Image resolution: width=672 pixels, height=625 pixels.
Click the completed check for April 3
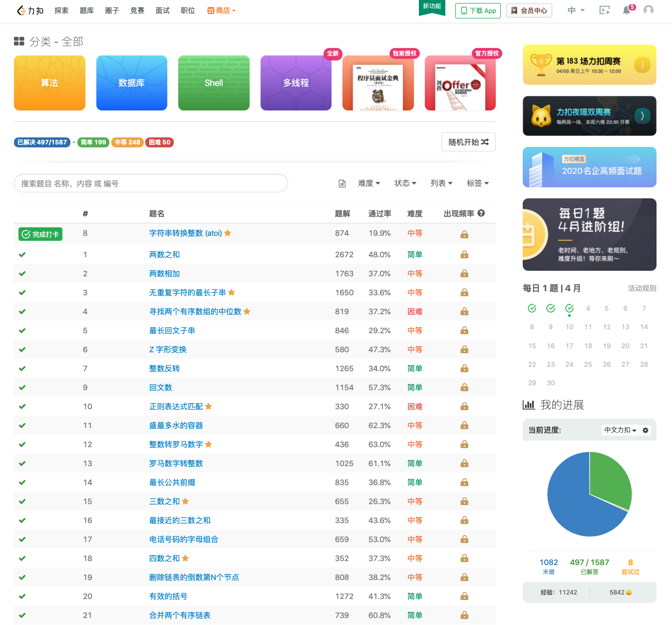pyautogui.click(x=569, y=308)
